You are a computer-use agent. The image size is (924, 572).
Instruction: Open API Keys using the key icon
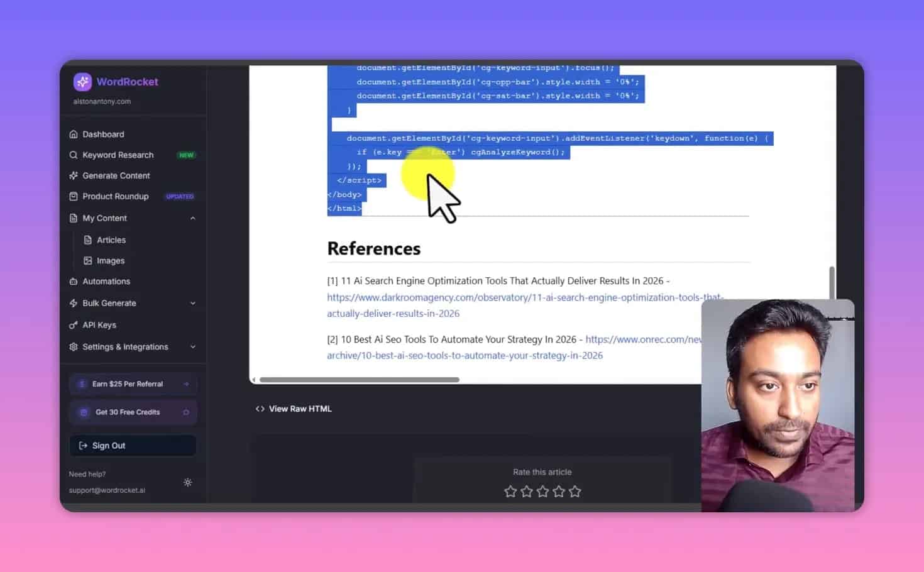(74, 325)
